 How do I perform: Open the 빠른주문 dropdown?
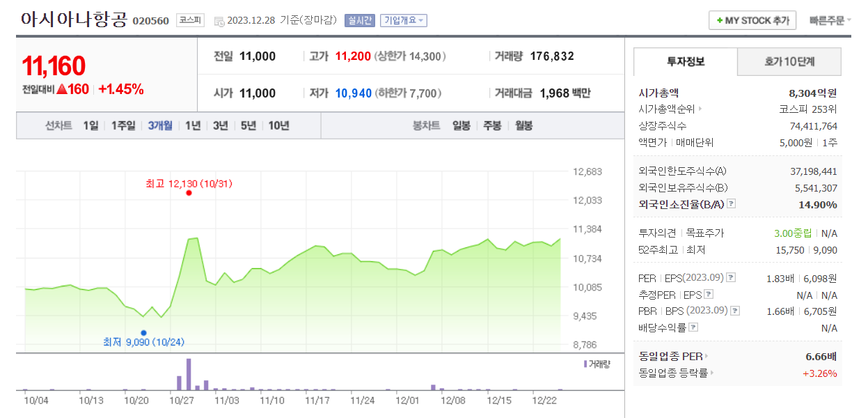tap(830, 20)
